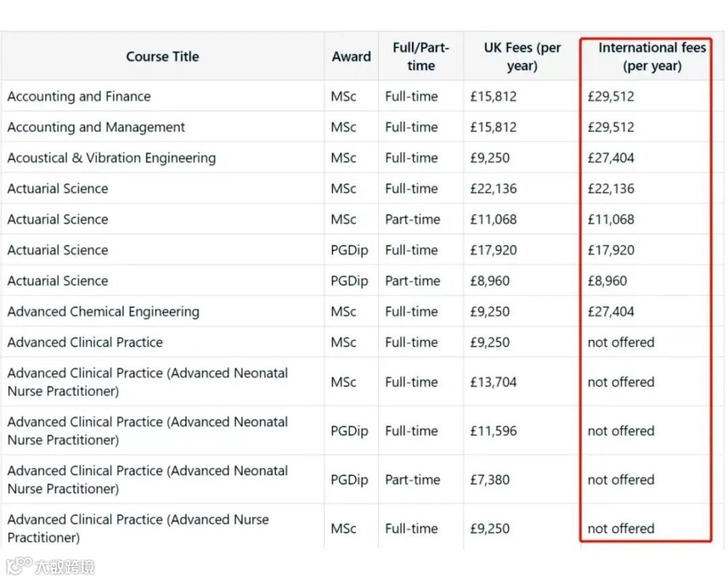Image resolution: width=728 pixels, height=580 pixels.
Task: Click international fee £27,404 for Acoustical Engineering
Action: click(x=611, y=158)
